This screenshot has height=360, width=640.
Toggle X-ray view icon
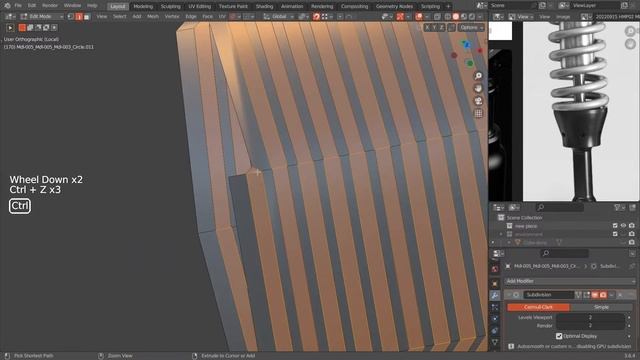[x=437, y=17]
